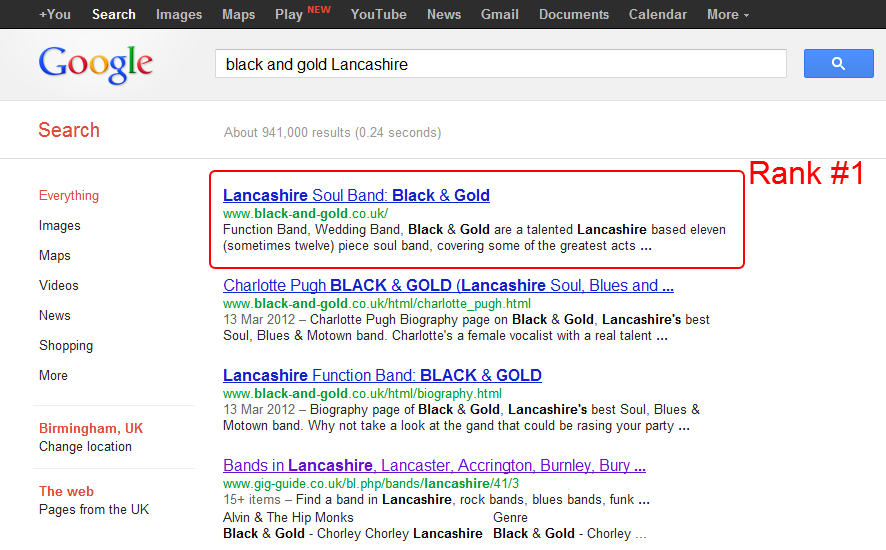Screen dimensions: 886x550
Task: Select Pages from the UK
Action: pyautogui.click(x=94, y=509)
